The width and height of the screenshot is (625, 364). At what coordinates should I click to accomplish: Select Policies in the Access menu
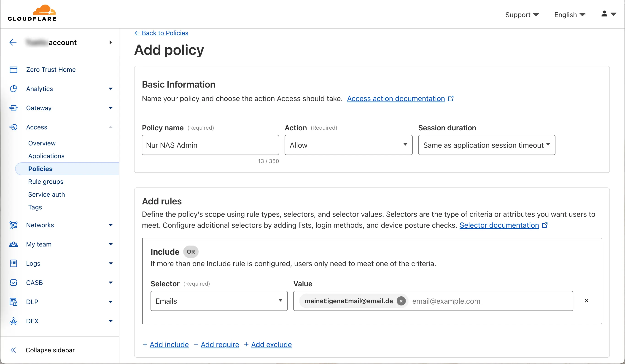(40, 169)
